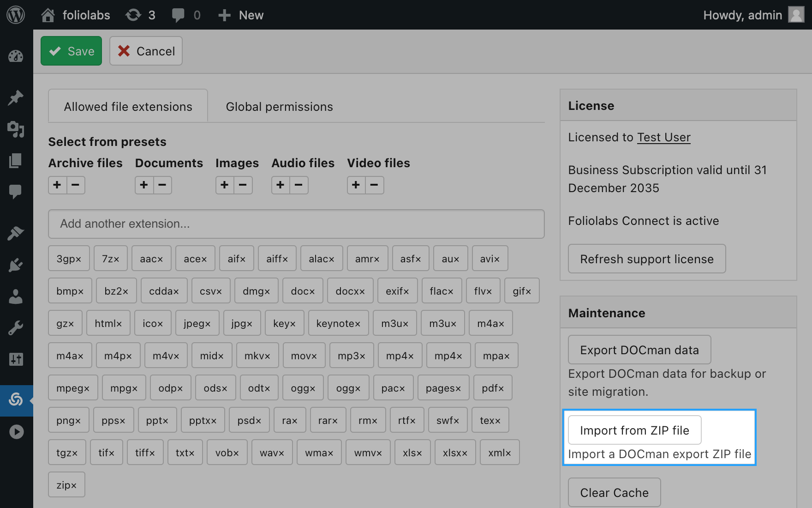Click Export DOCman data button
Viewport: 812px width, 508px height.
[x=639, y=350]
